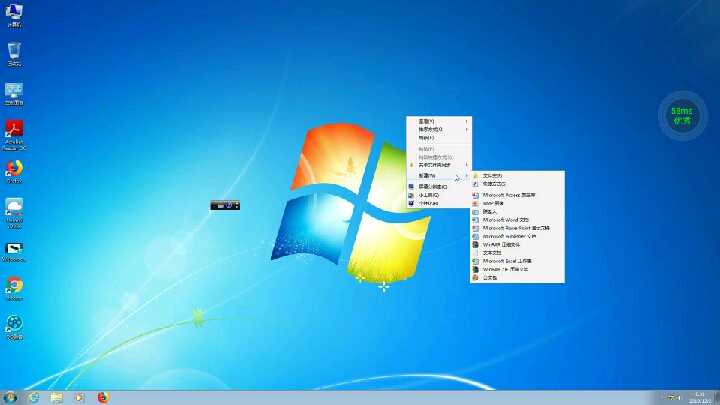
Task: Create a new Folder (文件夹) from the submenu
Action: 518,176
